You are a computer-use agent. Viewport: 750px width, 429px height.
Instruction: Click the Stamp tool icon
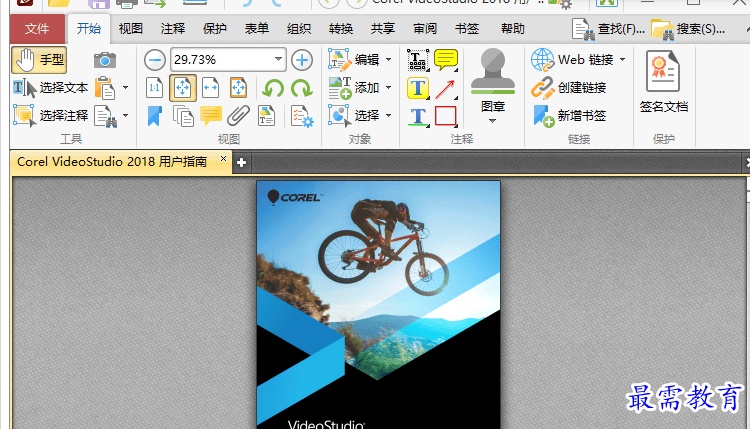coord(493,72)
